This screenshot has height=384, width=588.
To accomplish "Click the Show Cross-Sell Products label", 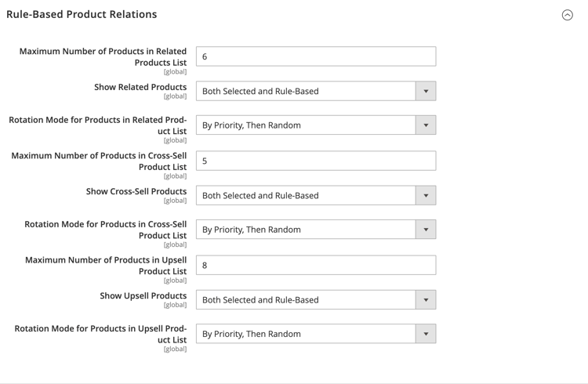I will 136,192.
